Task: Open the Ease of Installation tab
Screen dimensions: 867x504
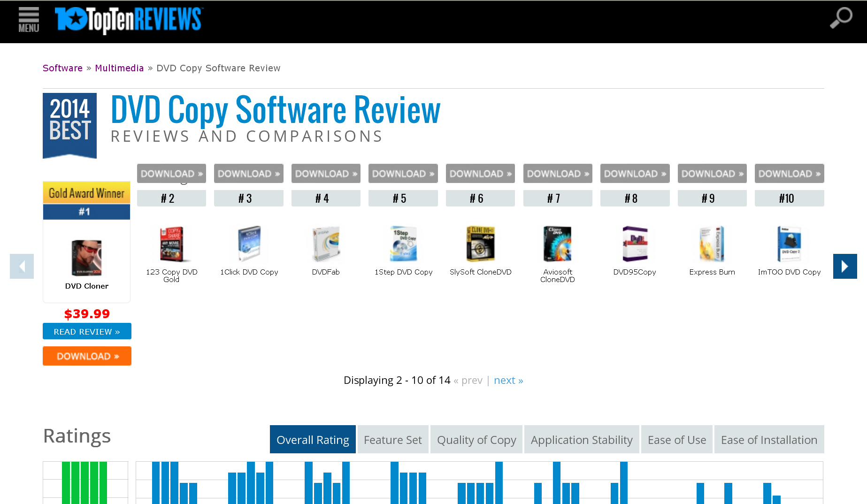Action: (769, 440)
